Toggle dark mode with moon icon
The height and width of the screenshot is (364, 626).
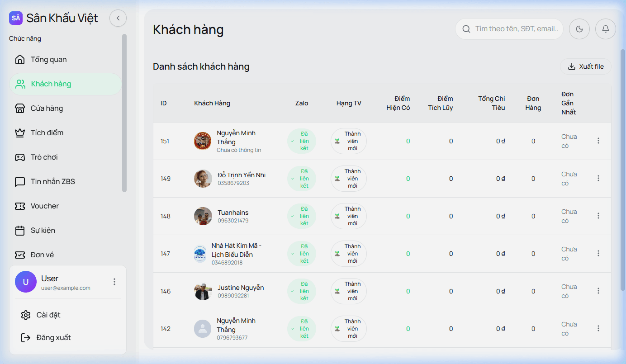[579, 29]
